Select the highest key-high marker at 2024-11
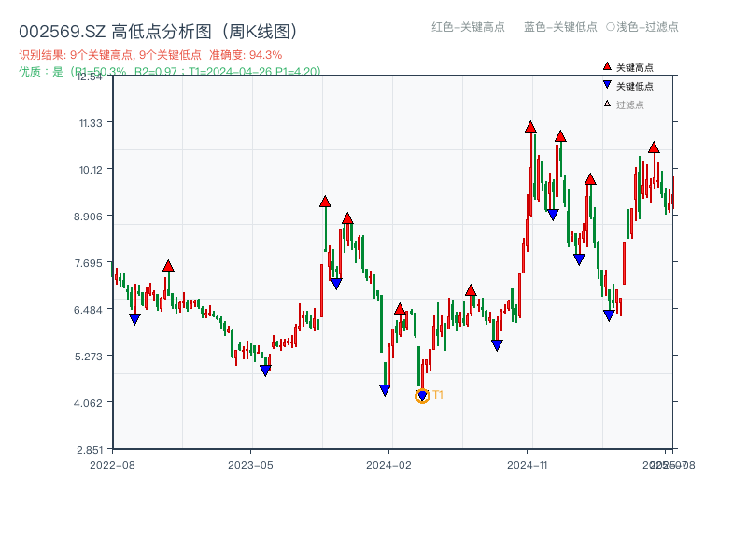 point(530,127)
